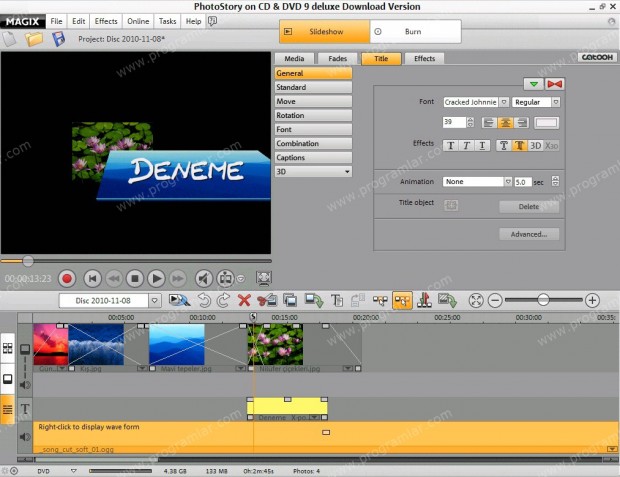Open the font name dropdown
The width and height of the screenshot is (620, 477).
coord(504,102)
